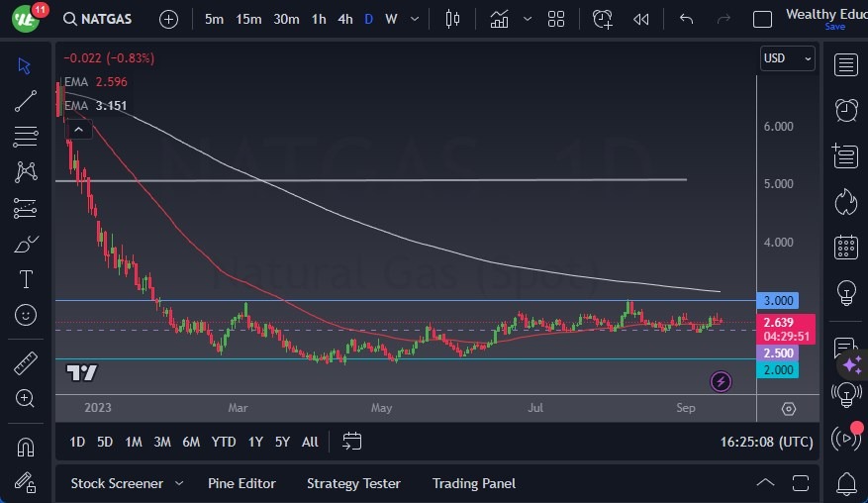Select the trend line drawing tool
The width and height of the screenshot is (868, 503).
[26, 101]
